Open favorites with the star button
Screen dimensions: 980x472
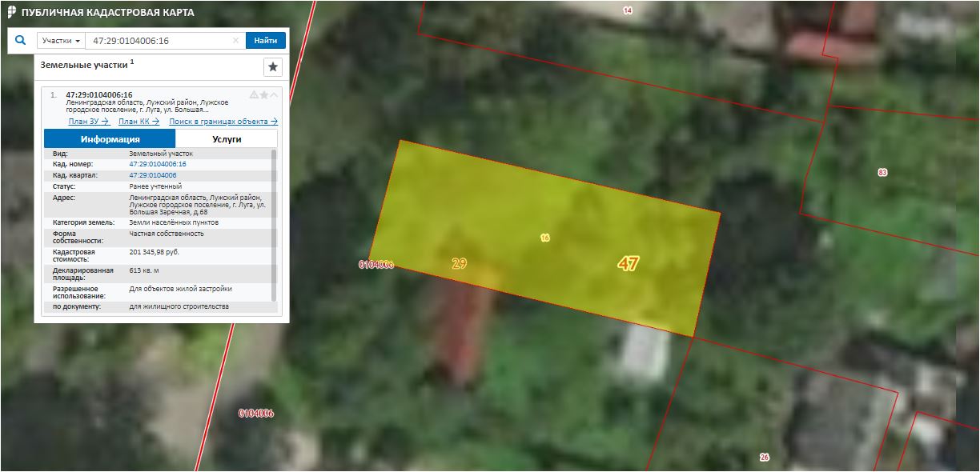[273, 66]
